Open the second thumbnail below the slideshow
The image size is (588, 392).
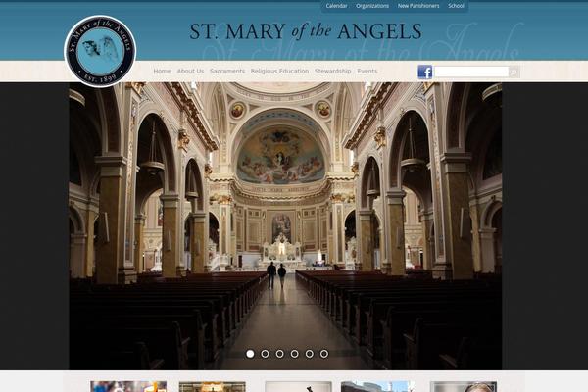tap(213, 387)
